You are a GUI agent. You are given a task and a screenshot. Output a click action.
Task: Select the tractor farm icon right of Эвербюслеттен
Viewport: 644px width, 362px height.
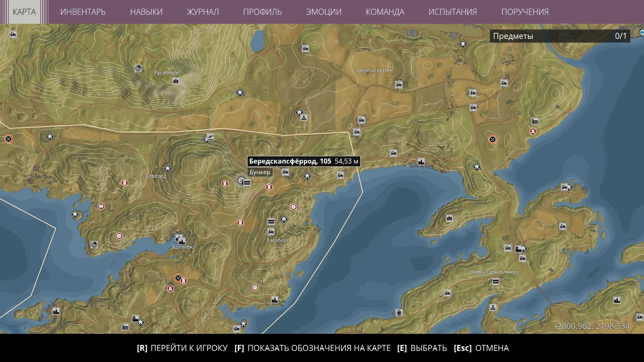pyautogui.click(x=399, y=84)
